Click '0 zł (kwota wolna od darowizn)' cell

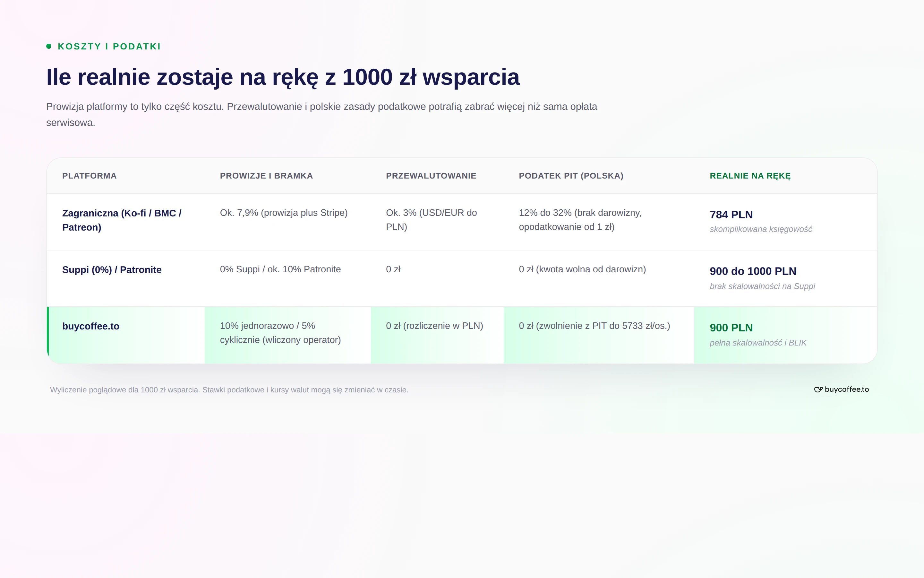[582, 269]
